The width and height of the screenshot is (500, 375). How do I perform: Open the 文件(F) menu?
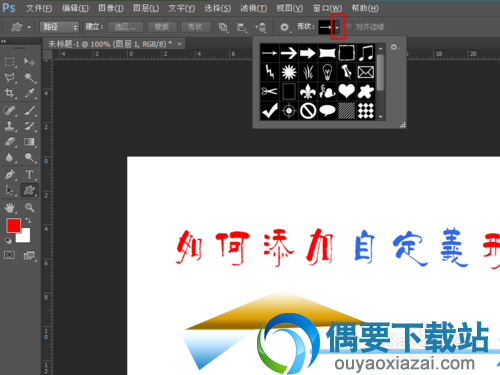pyautogui.click(x=39, y=8)
